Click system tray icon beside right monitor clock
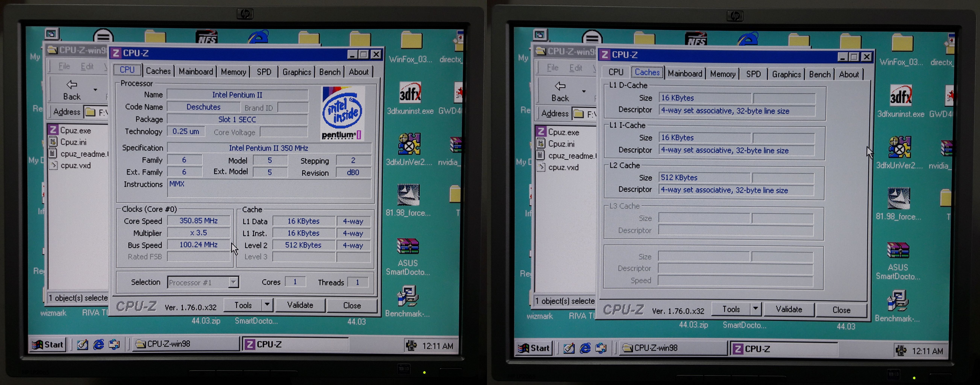 (x=900, y=350)
